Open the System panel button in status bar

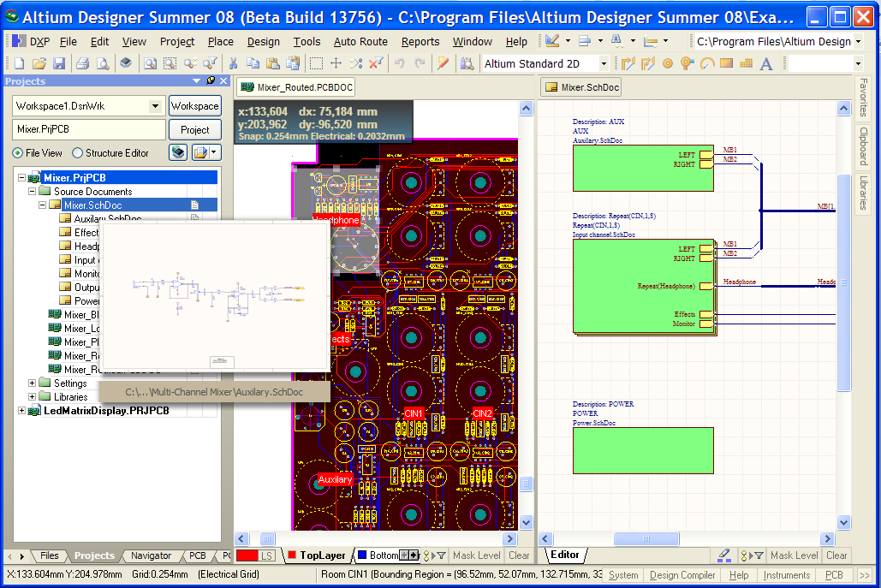(623, 575)
